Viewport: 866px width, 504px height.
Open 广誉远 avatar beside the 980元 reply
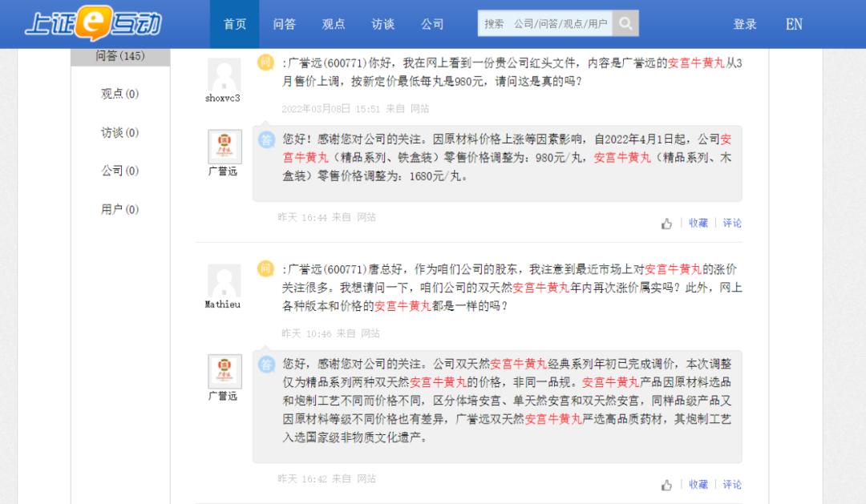[225, 147]
